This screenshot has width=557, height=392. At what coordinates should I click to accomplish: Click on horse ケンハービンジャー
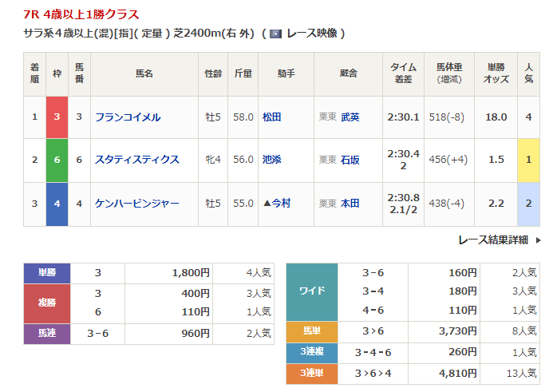tap(136, 204)
